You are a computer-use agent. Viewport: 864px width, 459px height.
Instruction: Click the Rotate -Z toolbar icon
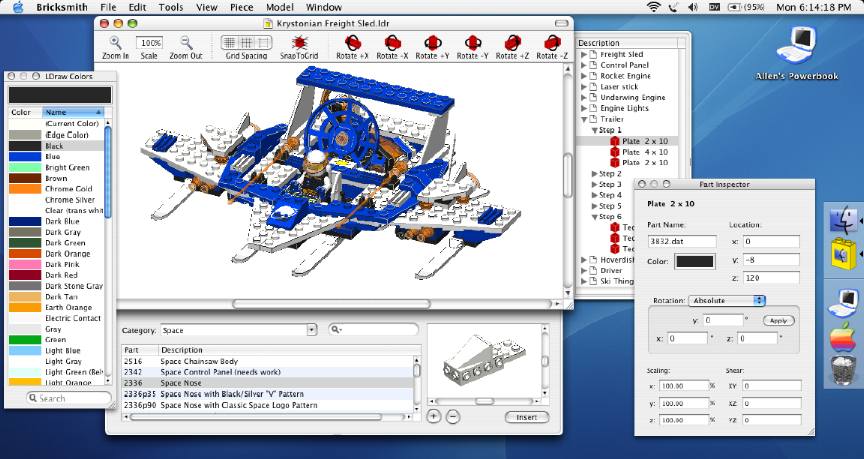[x=551, y=43]
